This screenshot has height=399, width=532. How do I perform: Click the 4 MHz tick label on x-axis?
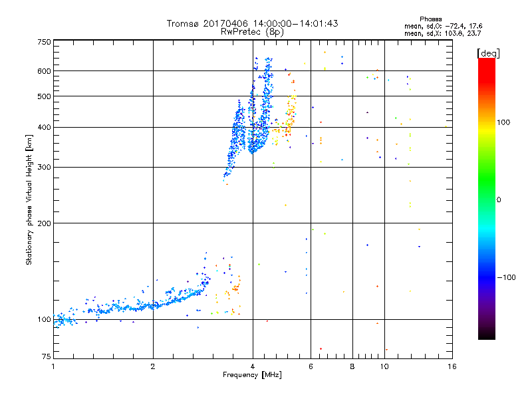click(253, 366)
